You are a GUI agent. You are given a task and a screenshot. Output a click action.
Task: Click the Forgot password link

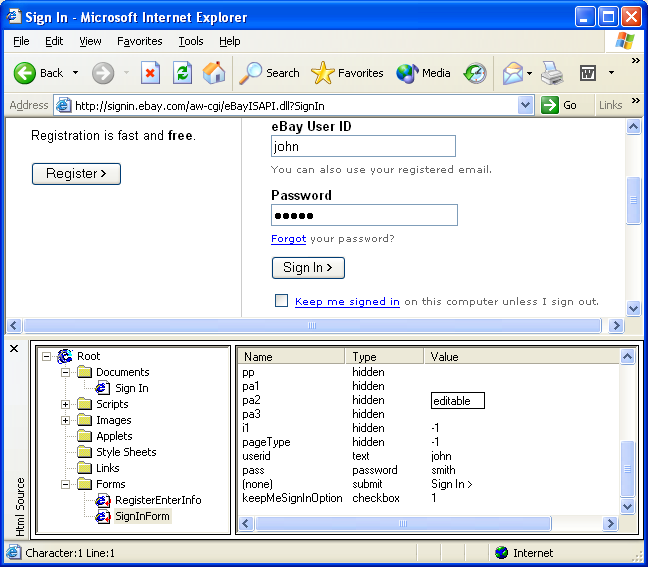click(288, 239)
